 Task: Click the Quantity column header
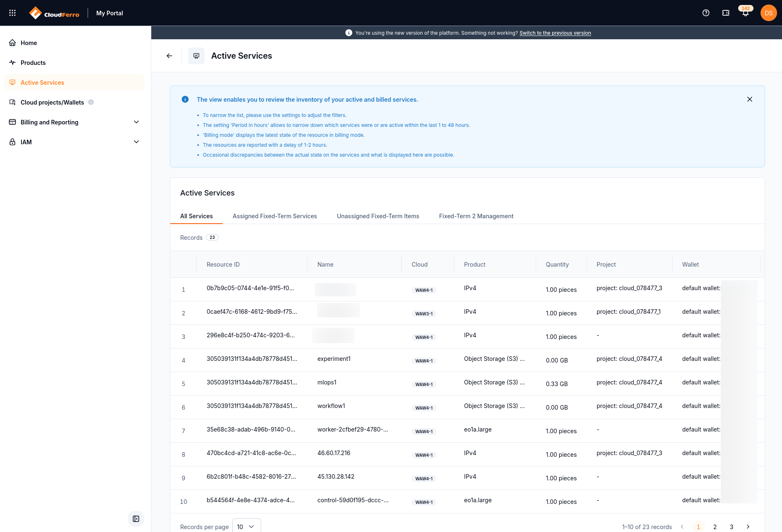click(x=557, y=265)
